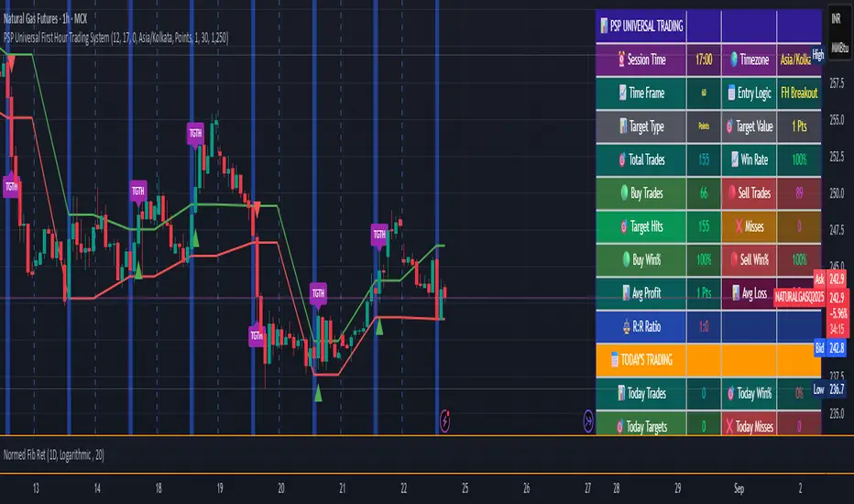The image size is (854, 504).
Task: Click the red circle icon beside Sell Trades
Action: point(731,192)
